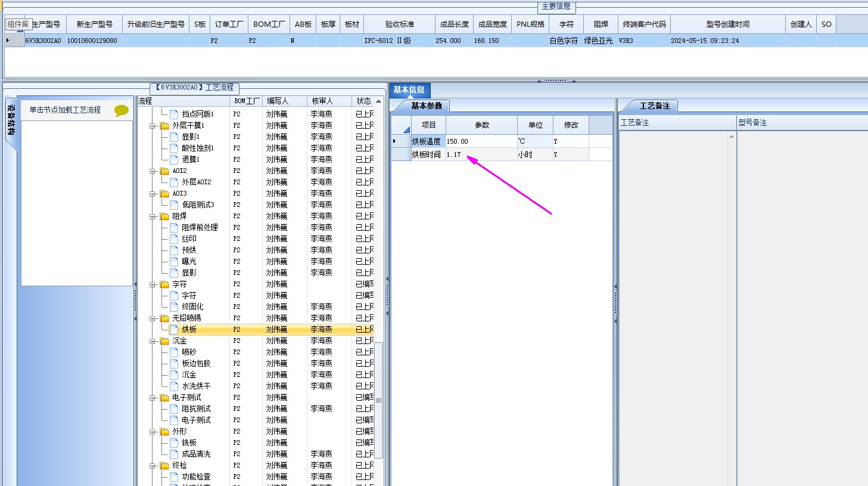The width and height of the screenshot is (868, 486).
Task: Click the folder icon of 无铅喷锡
Action: [164, 318]
